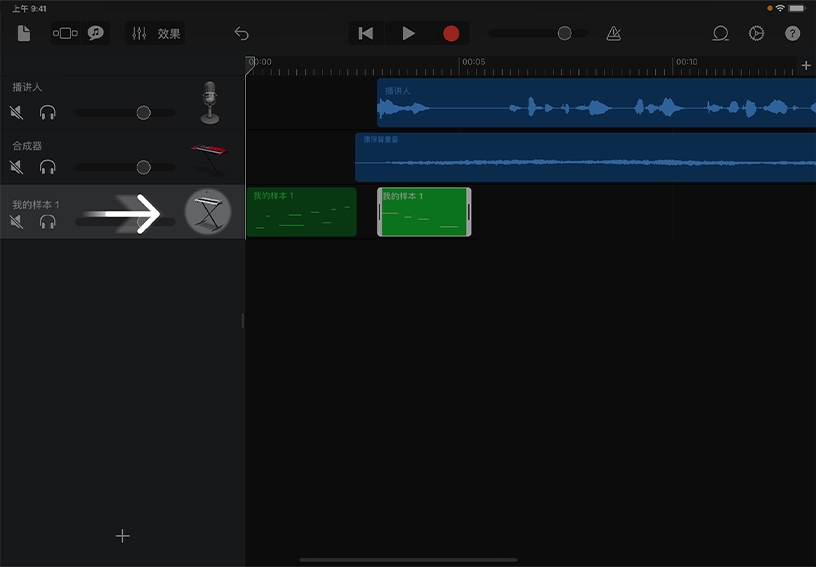Mute the 播讲人 track

[17, 112]
